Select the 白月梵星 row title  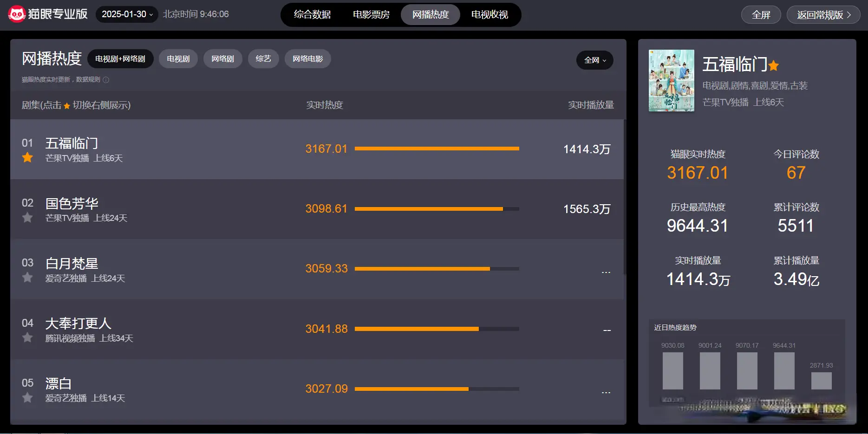click(x=72, y=263)
